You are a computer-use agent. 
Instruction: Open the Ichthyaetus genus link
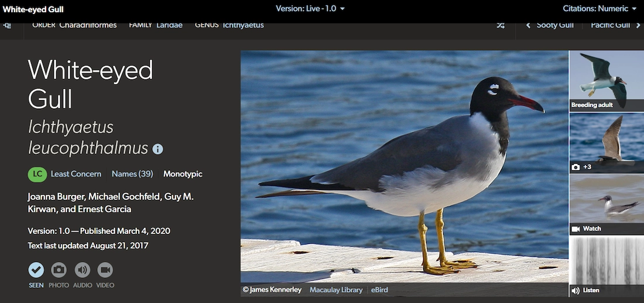243,26
